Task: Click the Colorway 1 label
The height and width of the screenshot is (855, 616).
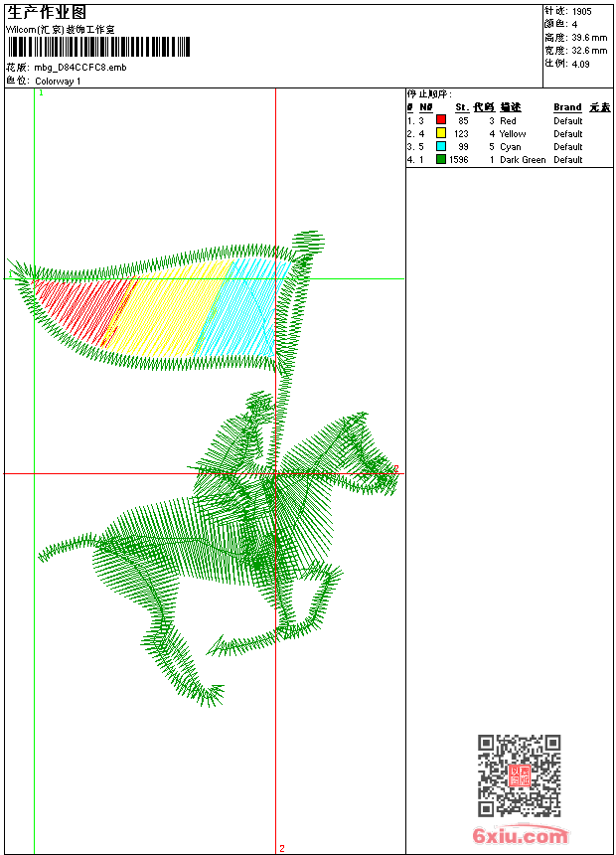Action: pyautogui.click(x=58, y=81)
